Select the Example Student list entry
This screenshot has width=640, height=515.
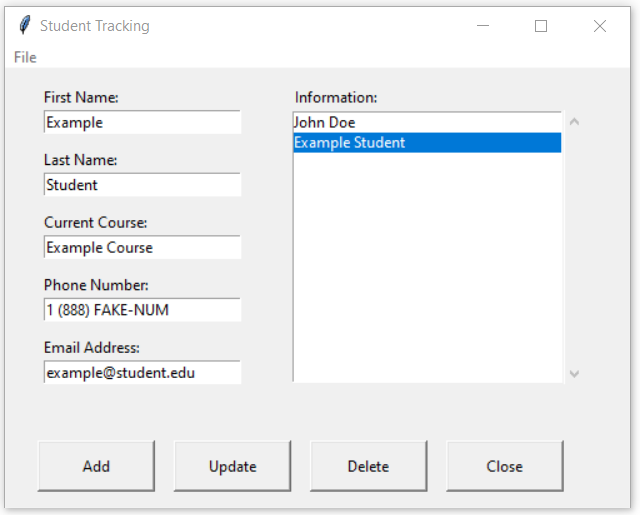(x=427, y=143)
